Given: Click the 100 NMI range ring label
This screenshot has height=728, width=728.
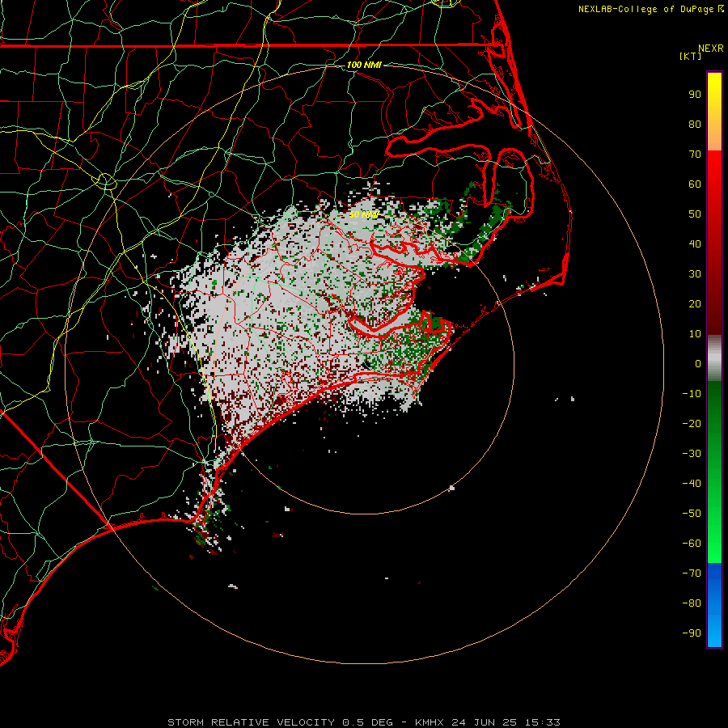Looking at the screenshot, I should [363, 65].
